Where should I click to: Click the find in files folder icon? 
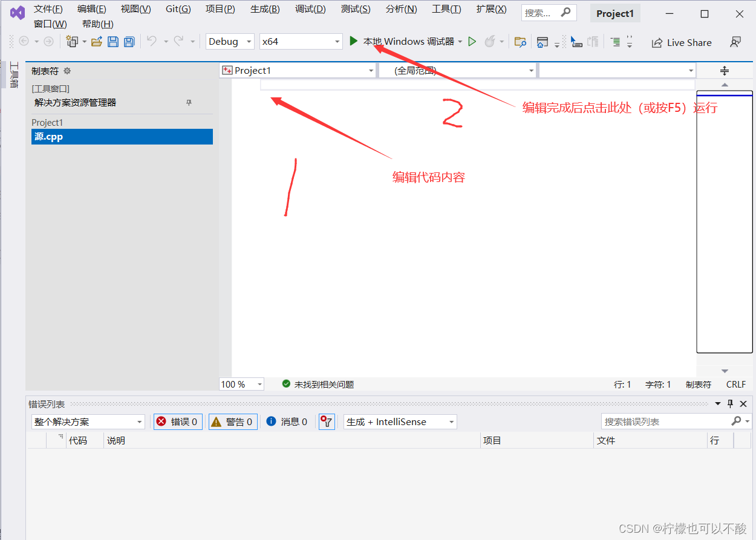tap(520, 42)
